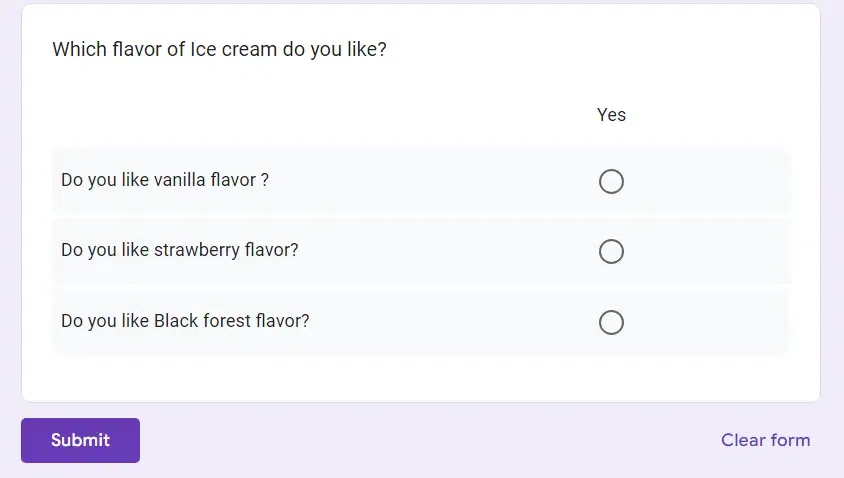Click the 'Do you like vanilla flavor ?' label
This screenshot has height=478, width=844.
point(165,180)
